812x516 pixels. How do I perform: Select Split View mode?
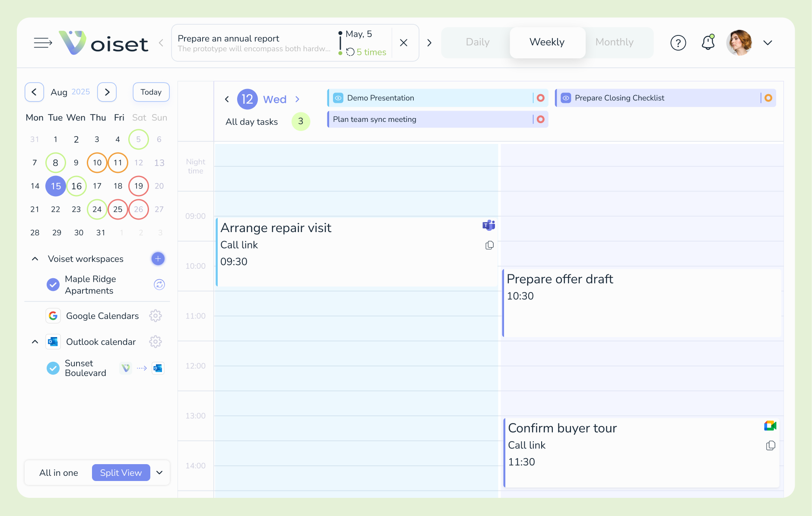(121, 473)
